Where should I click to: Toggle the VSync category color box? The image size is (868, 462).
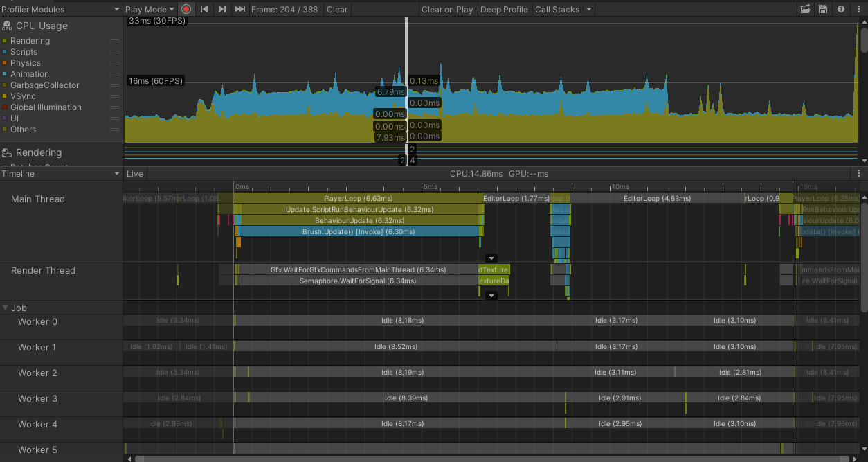pyautogui.click(x=5, y=96)
